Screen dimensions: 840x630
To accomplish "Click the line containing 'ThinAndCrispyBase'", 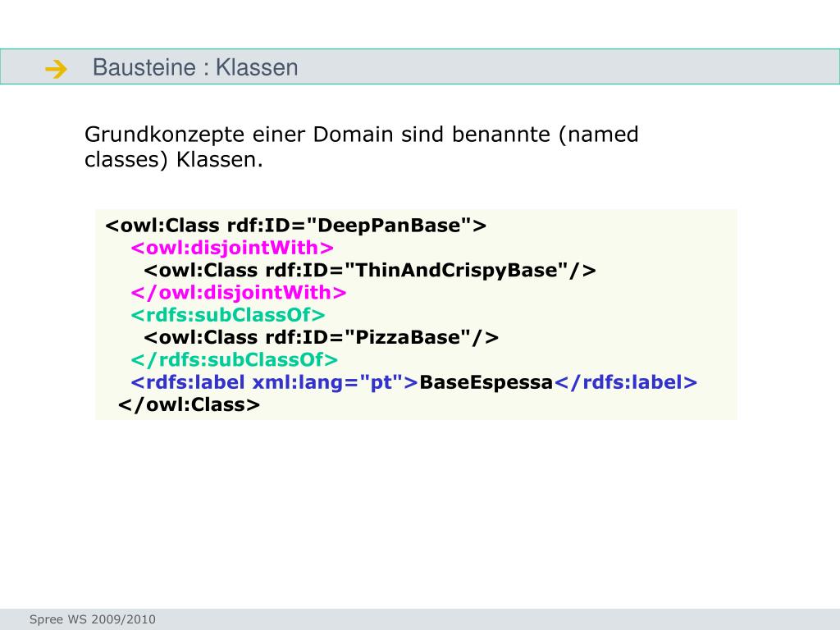I will (370, 270).
